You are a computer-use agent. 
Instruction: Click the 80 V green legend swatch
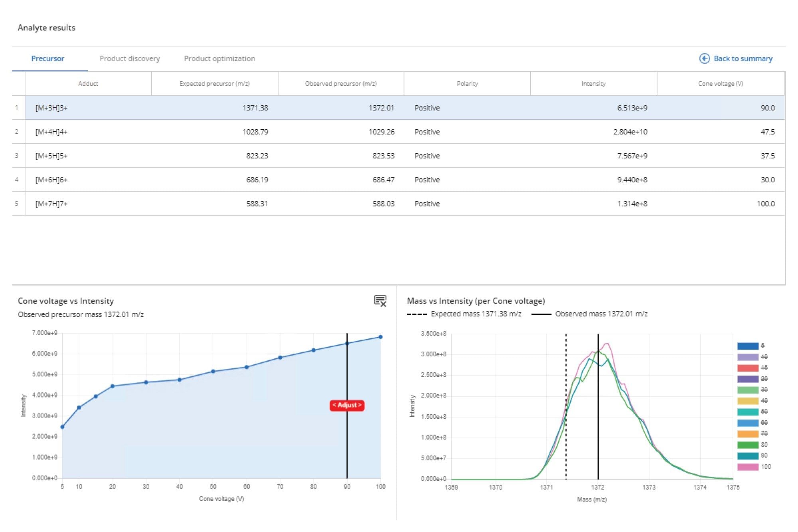point(748,445)
